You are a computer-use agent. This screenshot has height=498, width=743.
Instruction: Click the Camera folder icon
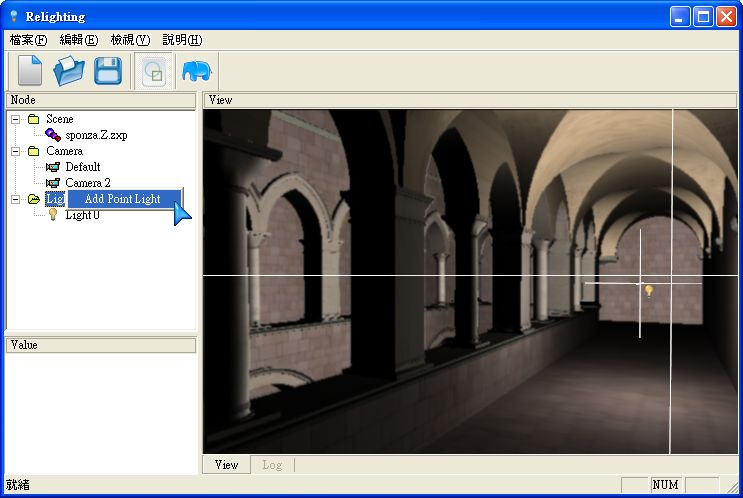coord(33,151)
